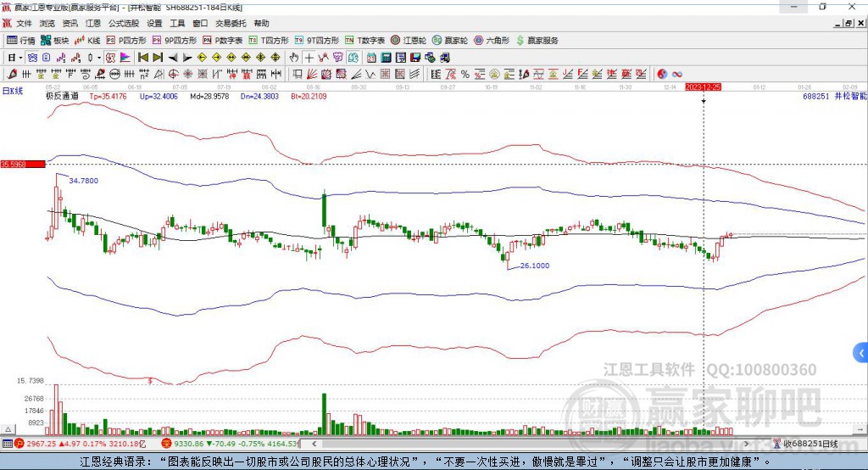Screen dimensions: 868x470
Task: Select the zigzag wave line tool
Action: point(370,75)
